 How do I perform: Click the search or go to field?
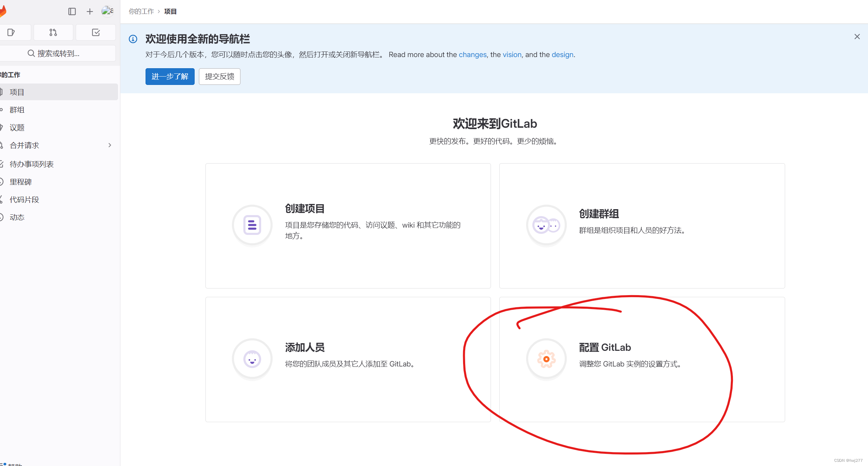point(57,53)
